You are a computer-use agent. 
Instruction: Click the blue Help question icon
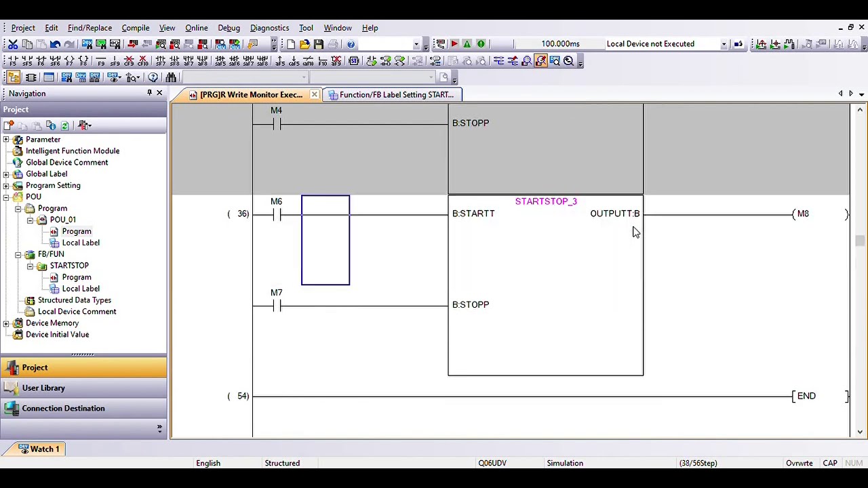pyautogui.click(x=351, y=44)
